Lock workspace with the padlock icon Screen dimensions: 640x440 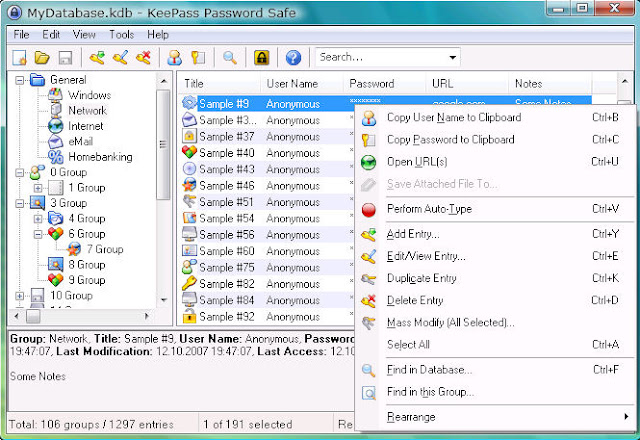click(262, 58)
